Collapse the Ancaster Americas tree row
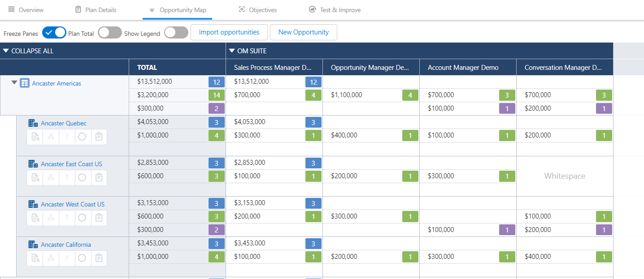The height and width of the screenshot is (279, 644). (14, 83)
